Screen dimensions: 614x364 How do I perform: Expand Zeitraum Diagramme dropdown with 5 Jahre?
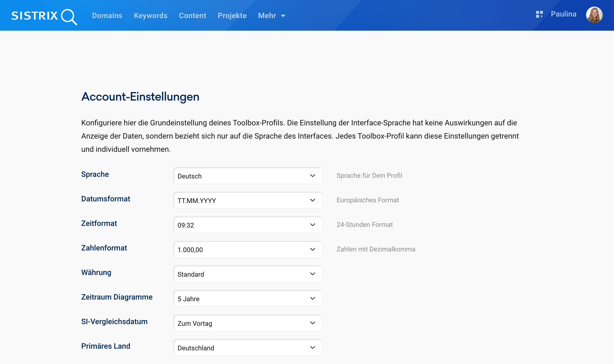[x=248, y=299]
